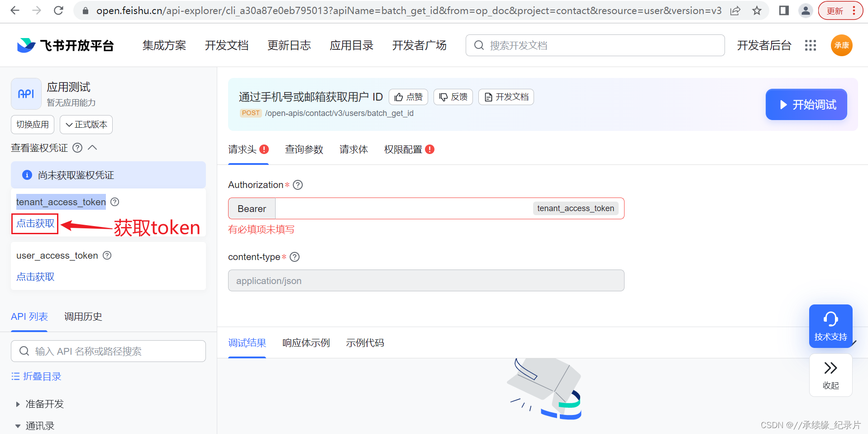Viewport: 868px width, 434px height.
Task: Click the lock icon in the address bar
Action: 85,10
